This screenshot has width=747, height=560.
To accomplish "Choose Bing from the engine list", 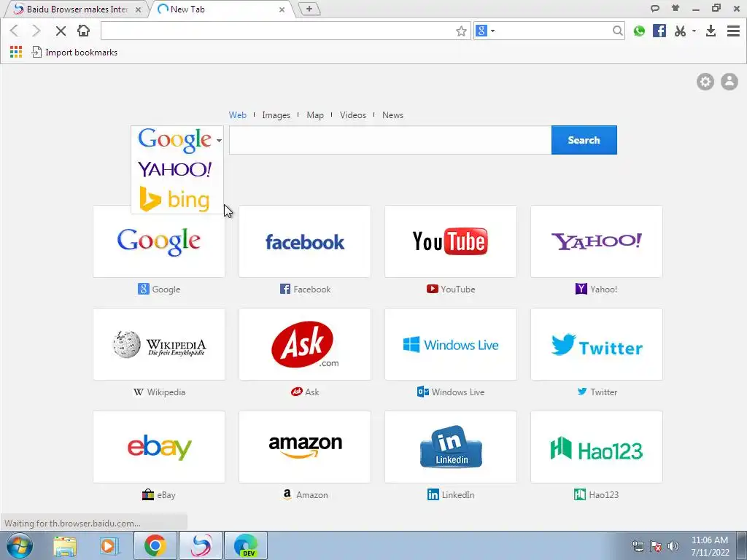I will 174,199.
